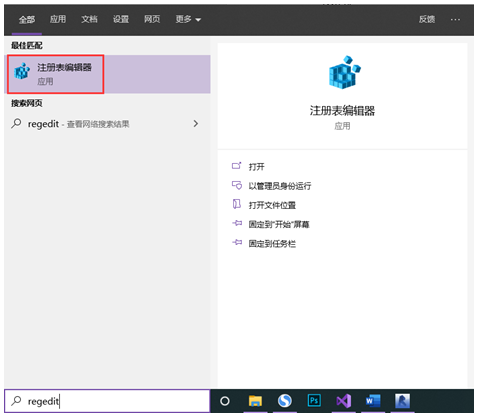
Task: Switch to the 全部 tab
Action: [x=27, y=19]
